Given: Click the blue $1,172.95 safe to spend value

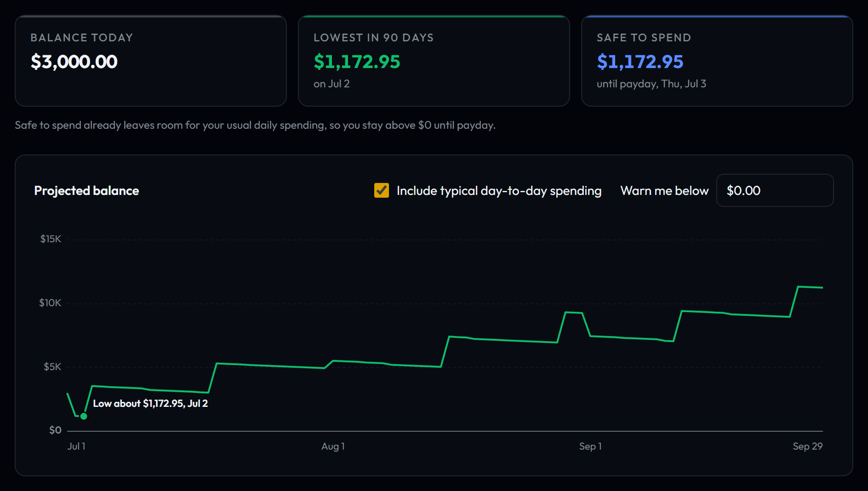Looking at the screenshot, I should pos(640,62).
